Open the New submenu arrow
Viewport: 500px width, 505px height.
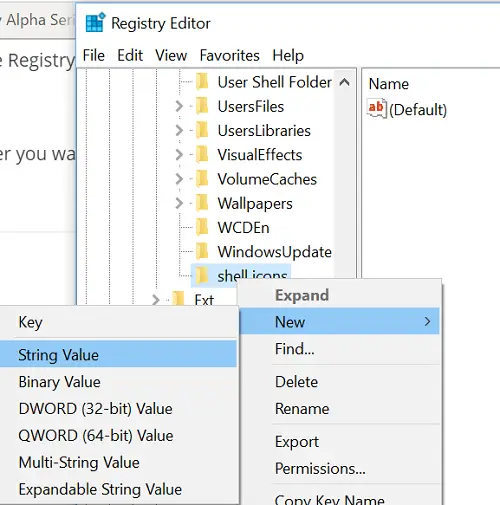[427, 322]
